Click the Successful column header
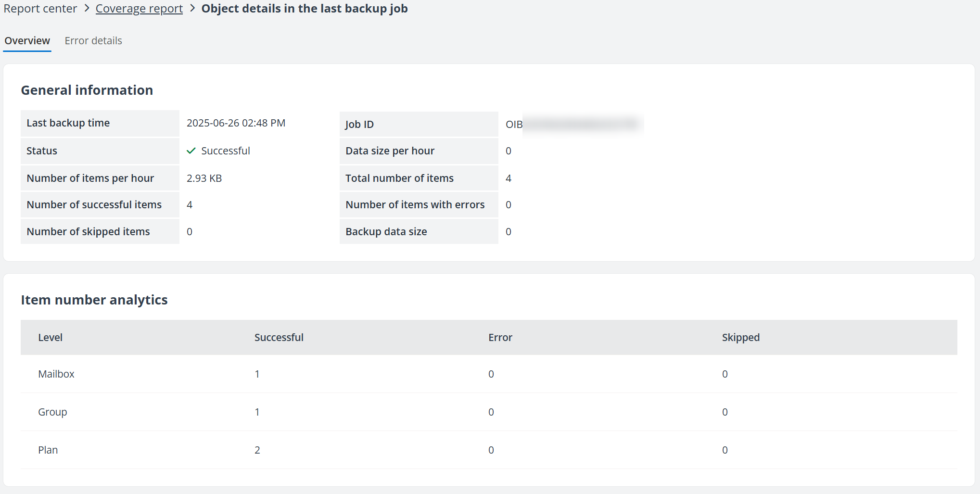The image size is (980, 494). pos(279,337)
